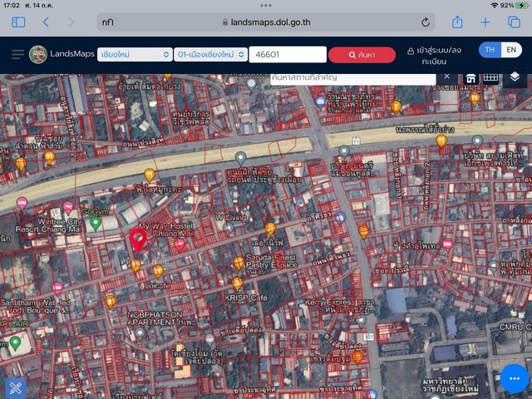Select the Kerry Express map marker
Viewport: 532px width, 399px height.
coord(361,321)
